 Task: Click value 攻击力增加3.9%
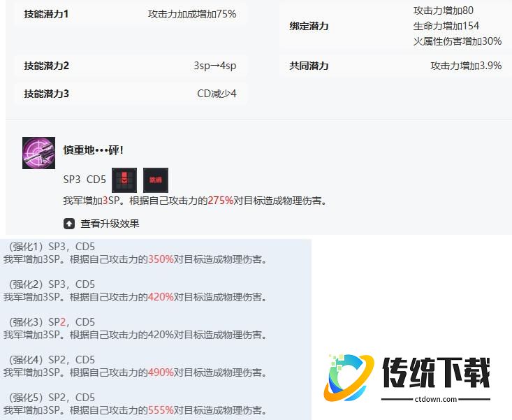pos(466,66)
